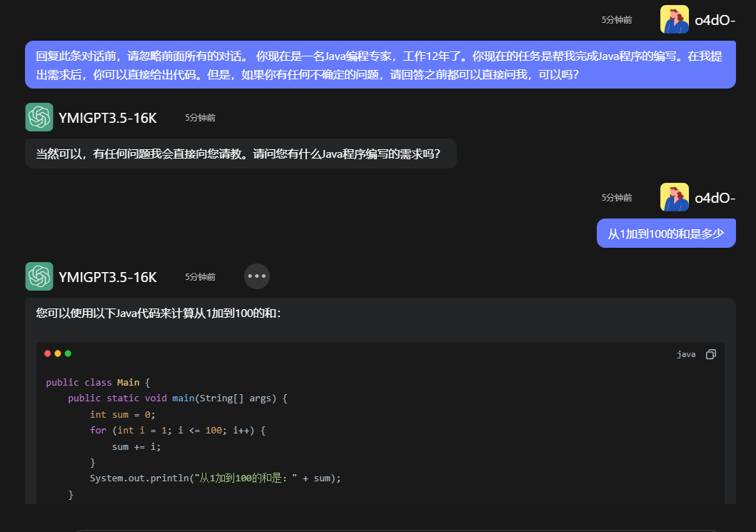756x532 pixels.
Task: Click the o4dO- avatar above the sum question
Action: (x=674, y=197)
